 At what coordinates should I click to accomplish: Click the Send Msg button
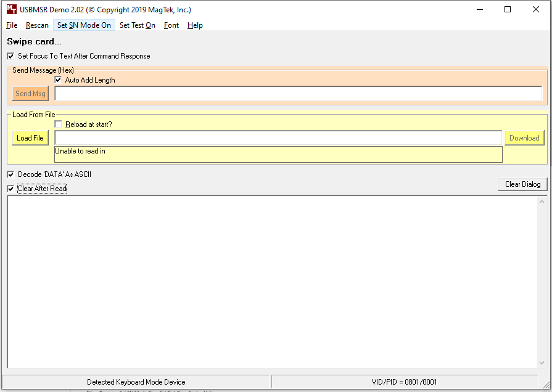[x=30, y=94]
